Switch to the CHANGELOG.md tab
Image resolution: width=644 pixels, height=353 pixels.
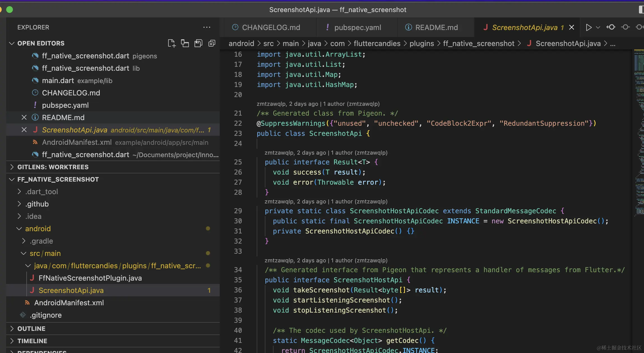271,27
